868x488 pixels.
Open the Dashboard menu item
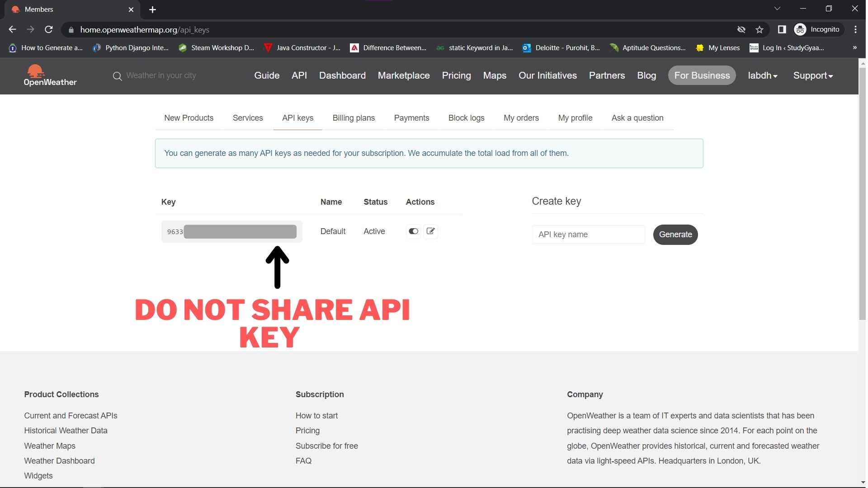(x=342, y=75)
